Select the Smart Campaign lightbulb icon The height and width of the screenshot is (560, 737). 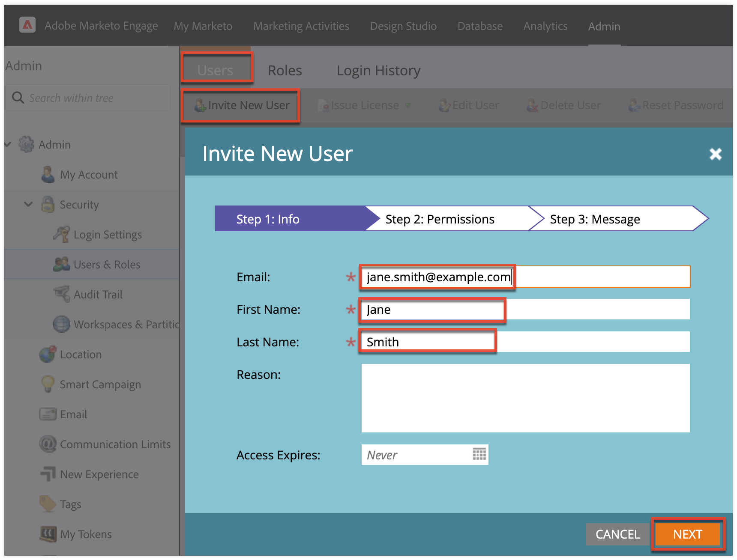[x=47, y=384]
